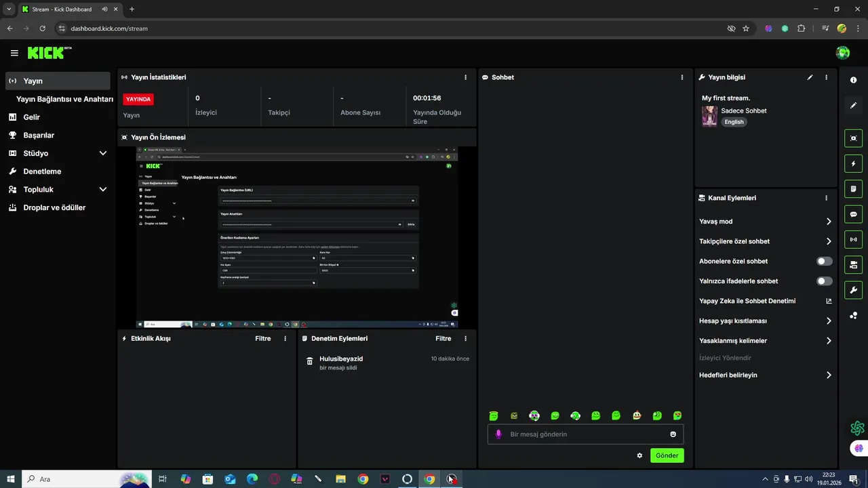868x488 pixels.
Task: Toggle the lightning activity widget icon in right rail
Action: pos(854,163)
